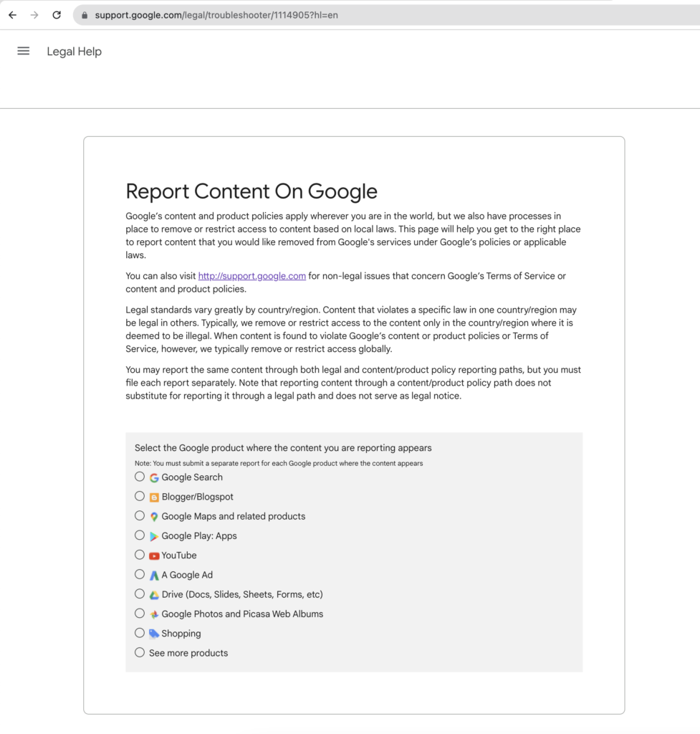Click the 'A Google Ad' label
The height and width of the screenshot is (734, 700).
tap(187, 575)
